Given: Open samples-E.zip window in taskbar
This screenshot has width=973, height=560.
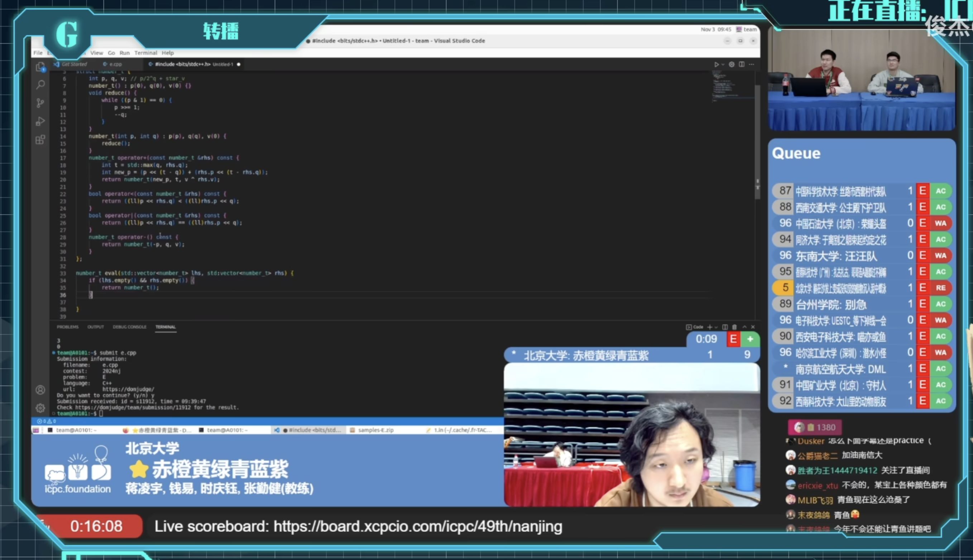Looking at the screenshot, I should pyautogui.click(x=375, y=430).
